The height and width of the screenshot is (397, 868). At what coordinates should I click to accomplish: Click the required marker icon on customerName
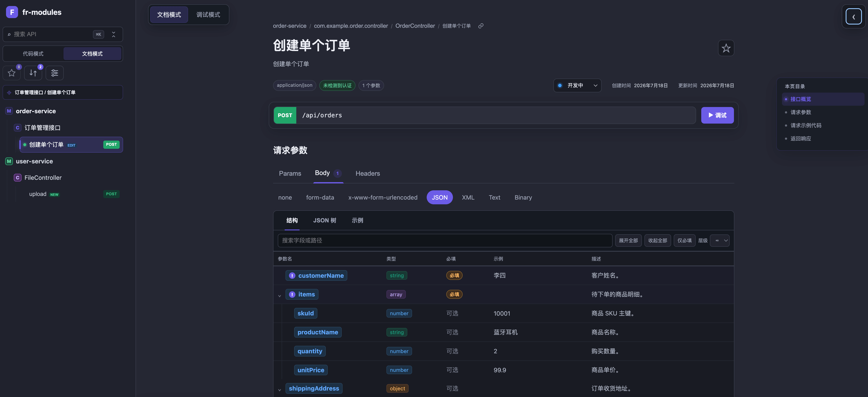[x=292, y=276]
